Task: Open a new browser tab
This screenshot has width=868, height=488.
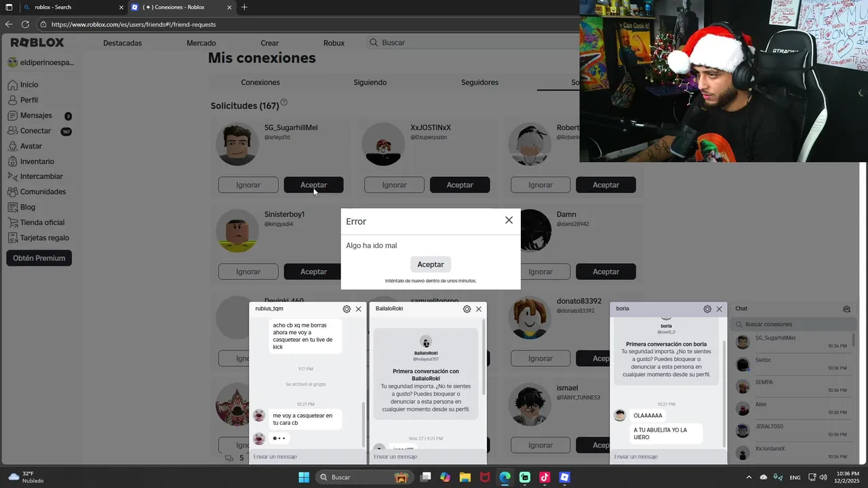Action: (x=244, y=7)
